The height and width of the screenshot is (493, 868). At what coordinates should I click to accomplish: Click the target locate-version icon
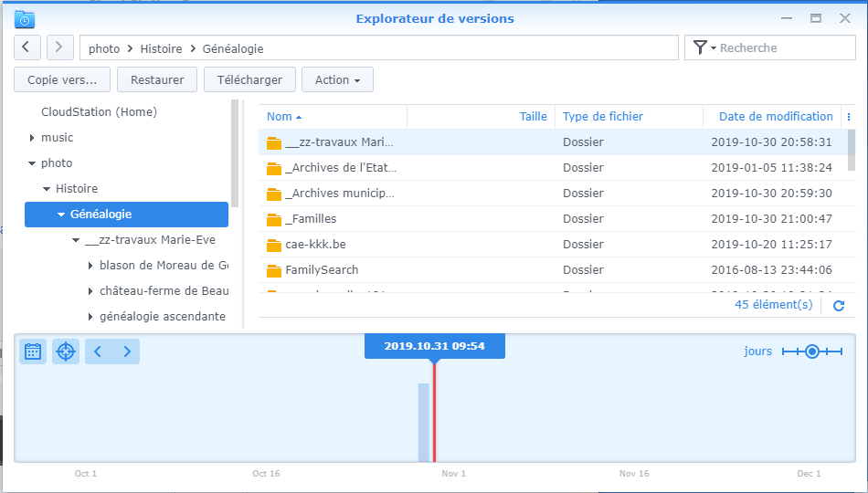66,351
